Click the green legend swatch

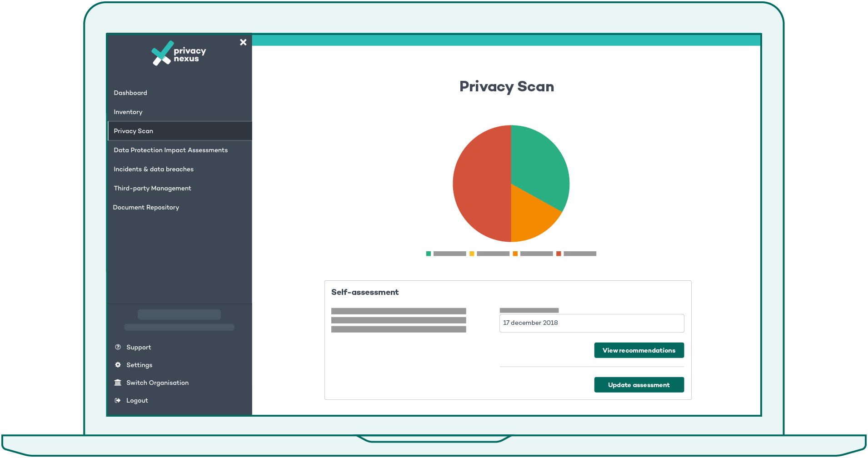coord(428,254)
